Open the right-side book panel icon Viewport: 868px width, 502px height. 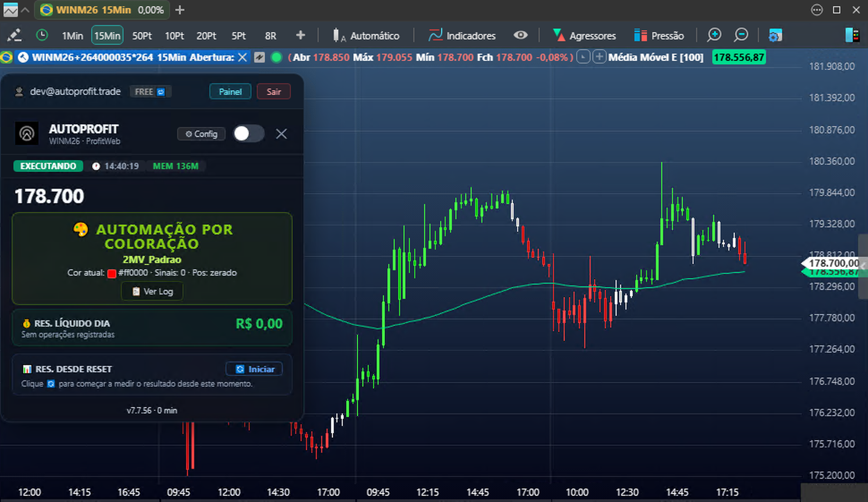(852, 35)
